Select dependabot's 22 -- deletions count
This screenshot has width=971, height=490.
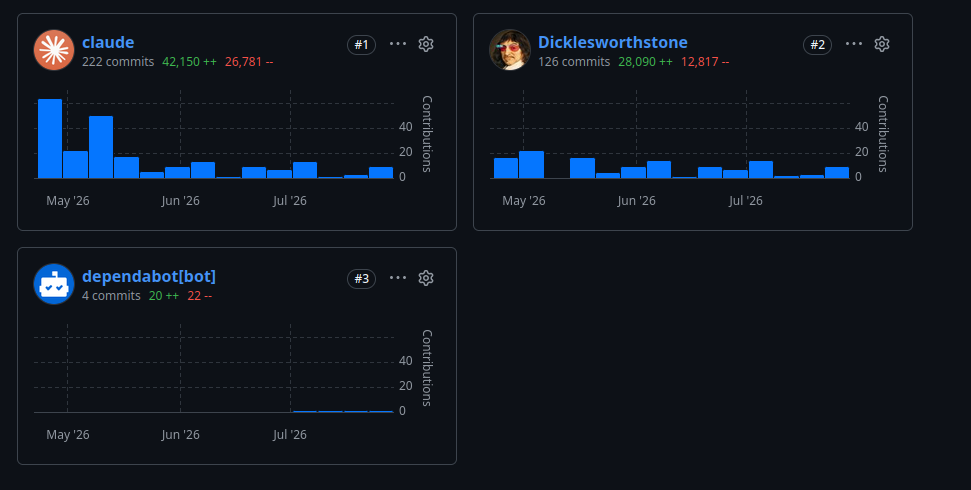point(199,296)
